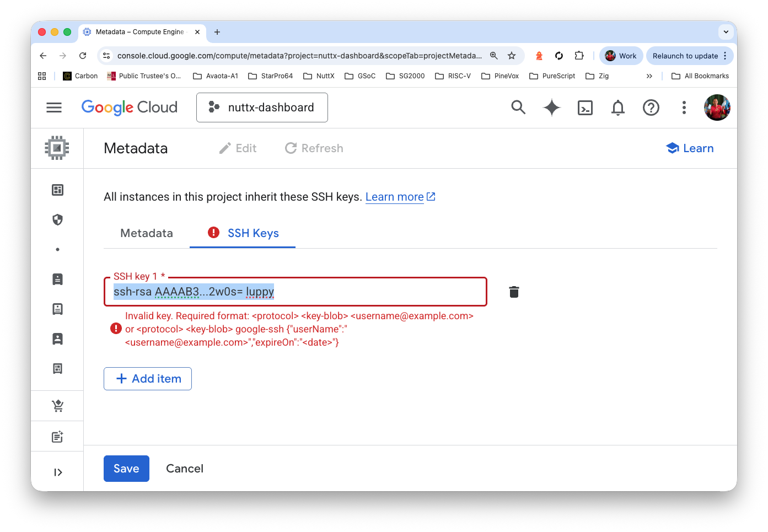Open the Learn more link
The height and width of the screenshot is (532, 768).
coord(395,197)
